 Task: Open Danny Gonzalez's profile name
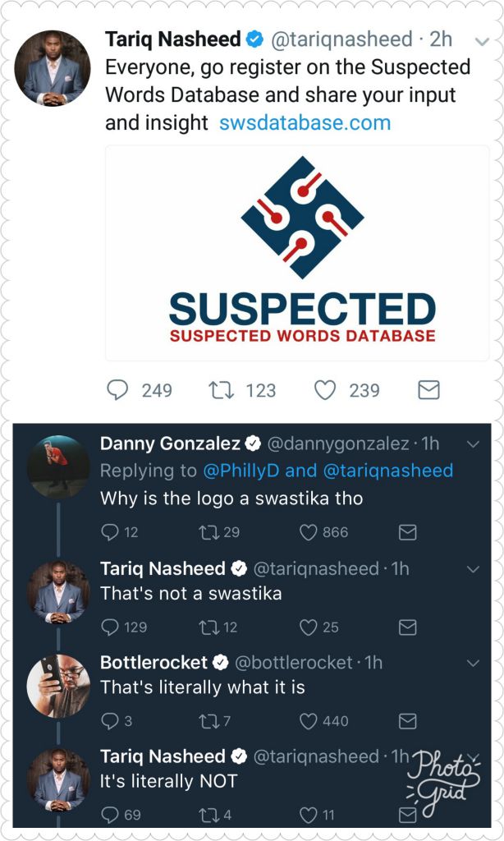tap(170, 444)
